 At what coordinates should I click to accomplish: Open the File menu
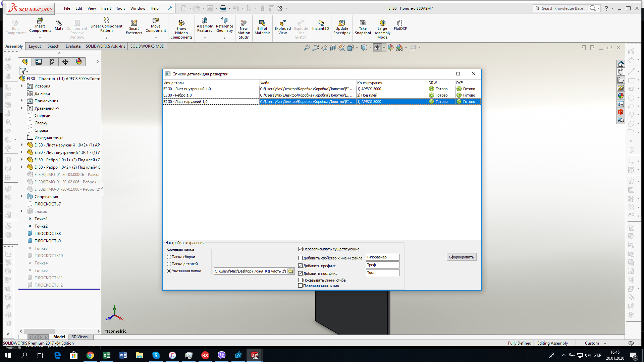pos(67,8)
